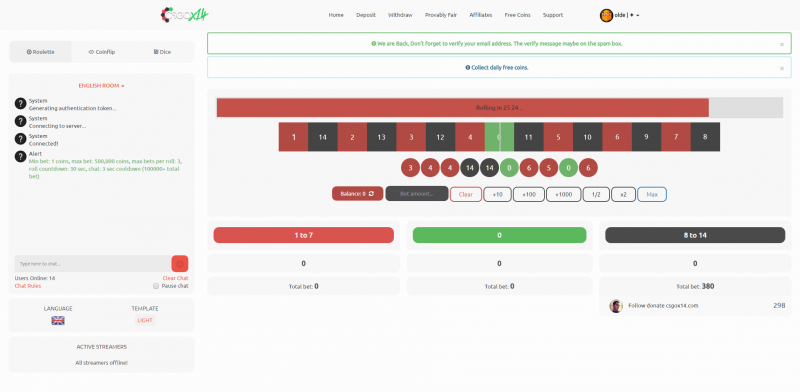Image resolution: width=800 pixels, height=392 pixels.
Task: Click the user avatar in the header
Action: 606,15
